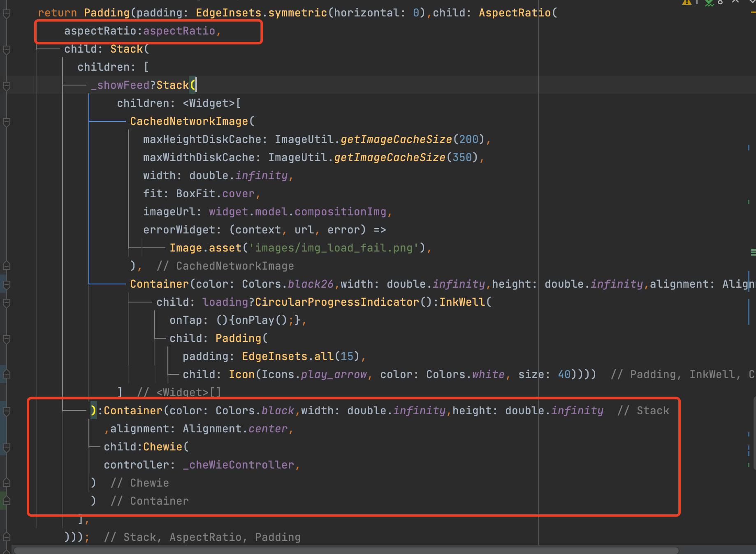Click the 'maxWidthDiskCache' parameter
756x554 pixels.
(199, 158)
